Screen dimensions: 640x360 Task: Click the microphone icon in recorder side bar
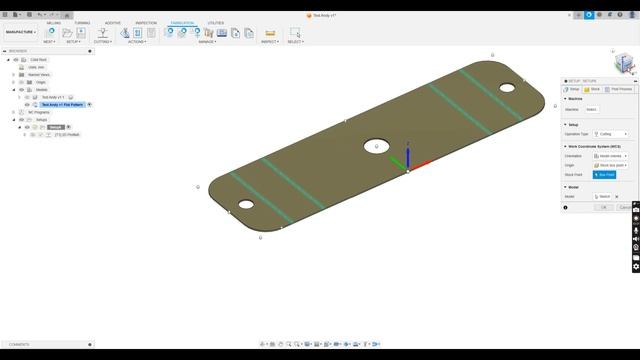click(x=636, y=230)
